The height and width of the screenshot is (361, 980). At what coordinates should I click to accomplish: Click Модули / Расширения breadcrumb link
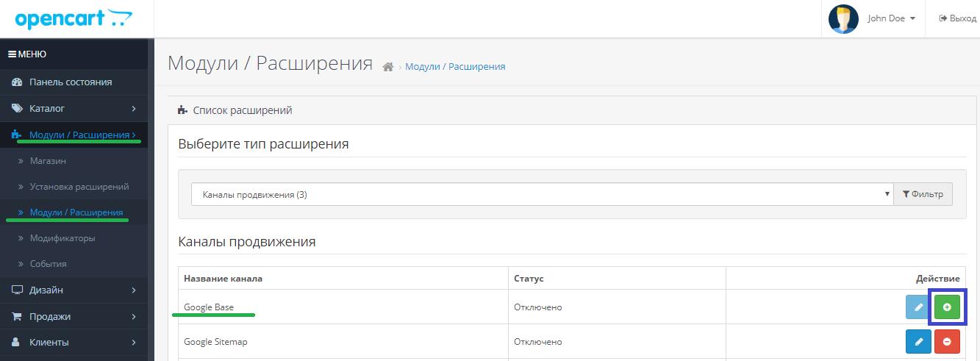[455, 67]
